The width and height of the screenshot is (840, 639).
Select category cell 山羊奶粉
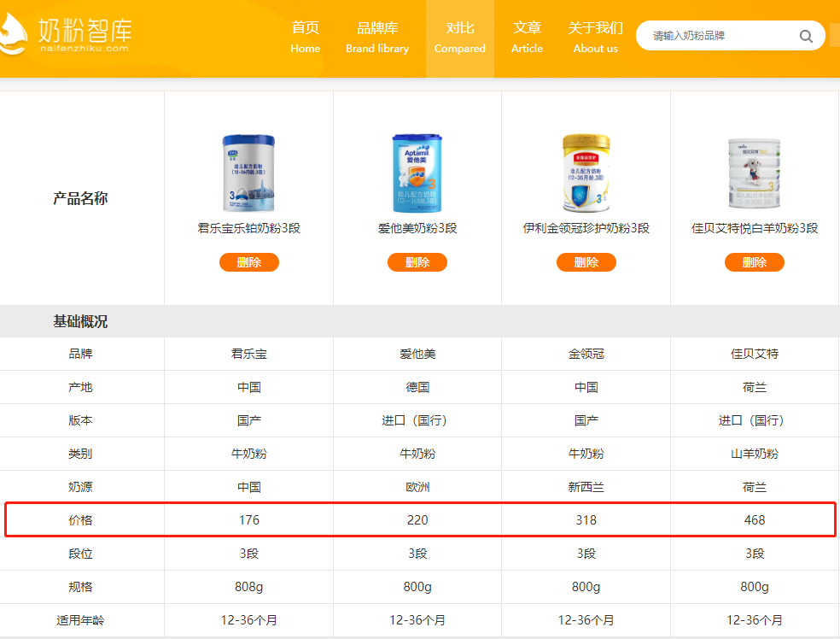point(755,454)
